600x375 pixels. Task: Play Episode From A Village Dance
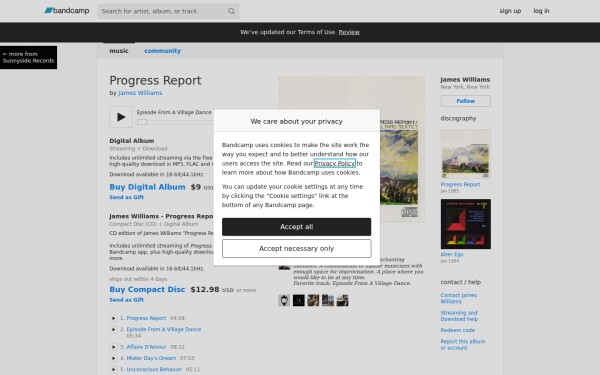(121, 117)
